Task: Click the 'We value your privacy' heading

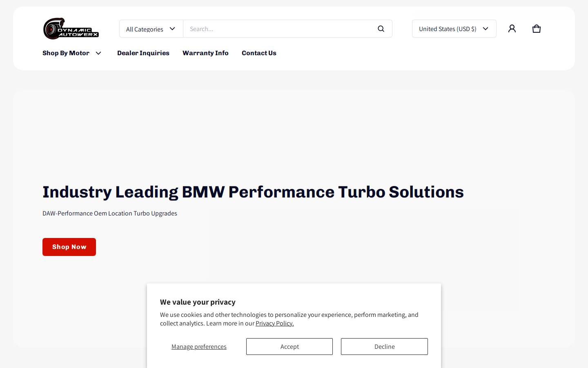Action: point(198,302)
